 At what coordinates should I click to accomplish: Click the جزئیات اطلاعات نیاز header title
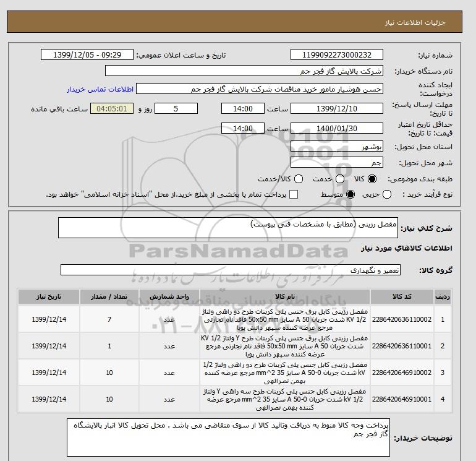415,22
